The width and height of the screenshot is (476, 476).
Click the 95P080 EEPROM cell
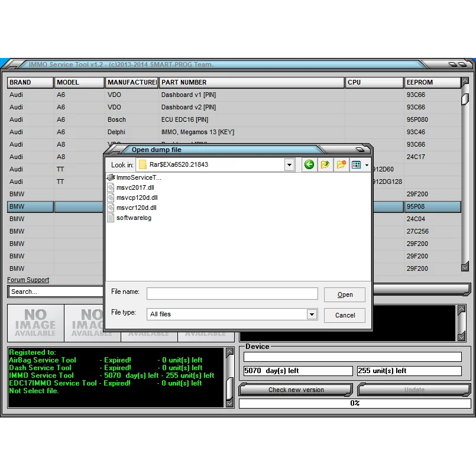pyautogui.click(x=432, y=119)
